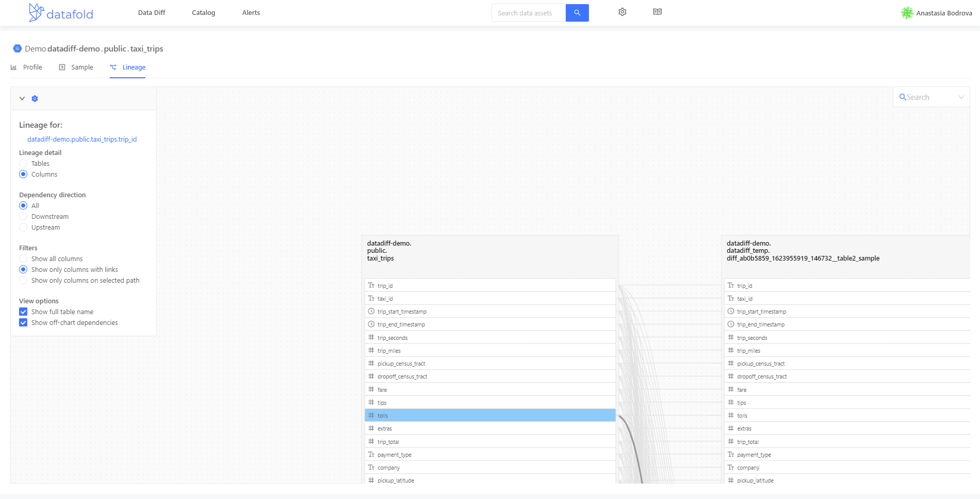This screenshot has height=499, width=980.
Task: Click the table2_sample table header
Action: (x=846, y=256)
